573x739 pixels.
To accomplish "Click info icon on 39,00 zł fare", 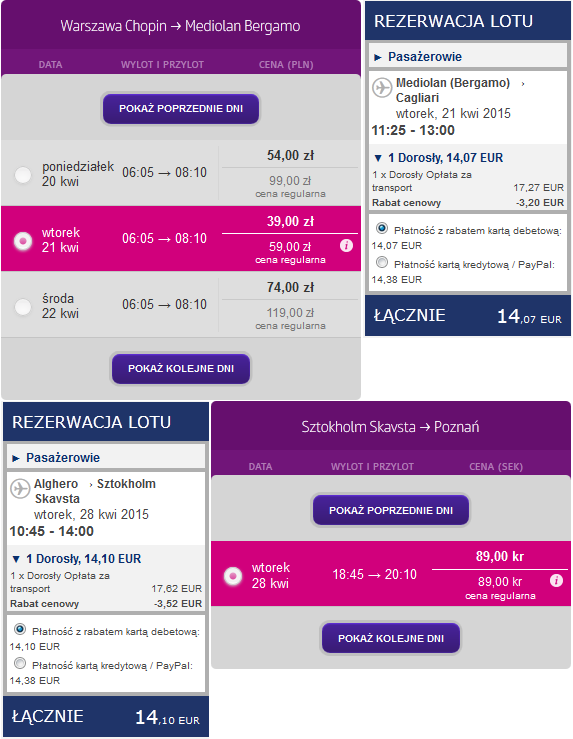I will point(346,246).
